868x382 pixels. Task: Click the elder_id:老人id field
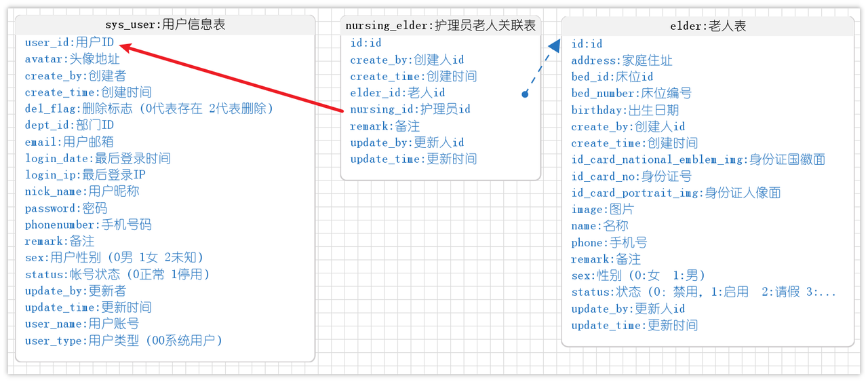pyautogui.click(x=397, y=93)
